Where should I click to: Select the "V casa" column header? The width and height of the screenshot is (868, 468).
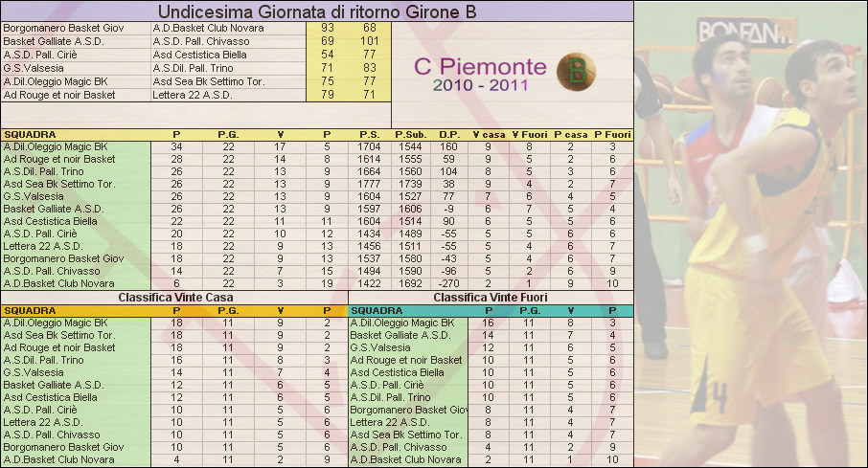[x=488, y=135]
